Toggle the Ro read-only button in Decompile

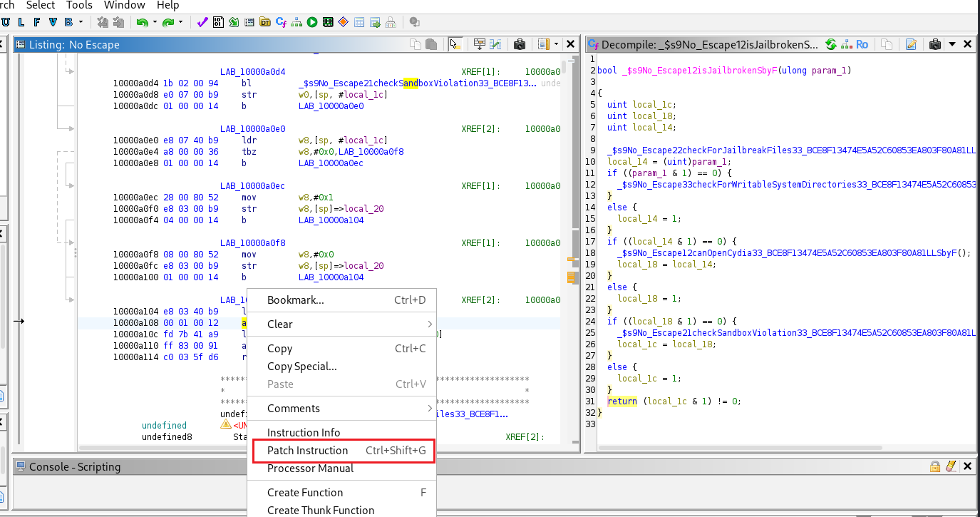(862, 44)
